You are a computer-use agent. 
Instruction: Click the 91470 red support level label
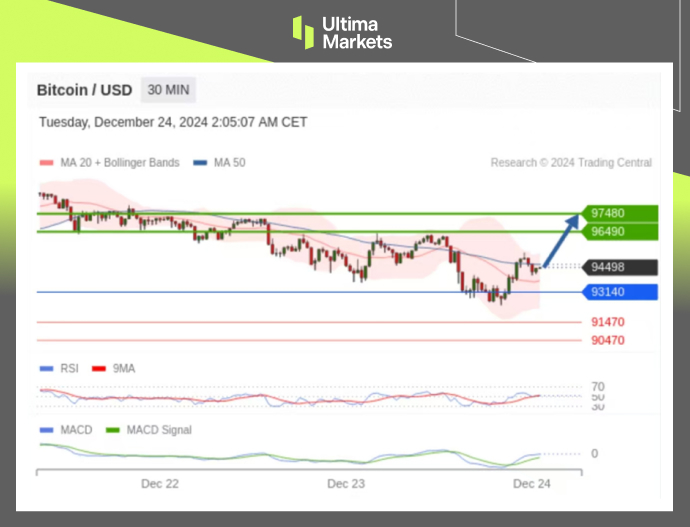(608, 322)
